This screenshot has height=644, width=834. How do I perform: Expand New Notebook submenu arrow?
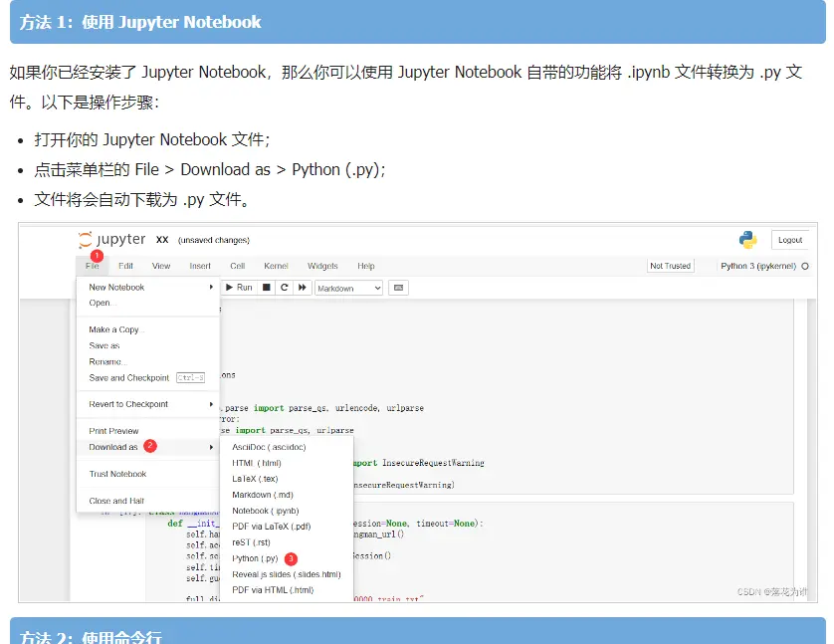point(211,288)
